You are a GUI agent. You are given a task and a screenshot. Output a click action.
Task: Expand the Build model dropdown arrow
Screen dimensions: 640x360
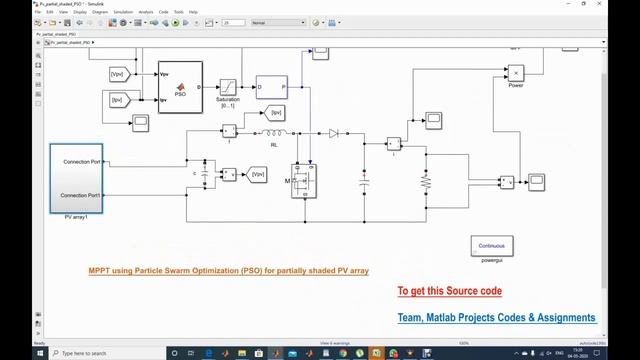[x=339, y=23]
